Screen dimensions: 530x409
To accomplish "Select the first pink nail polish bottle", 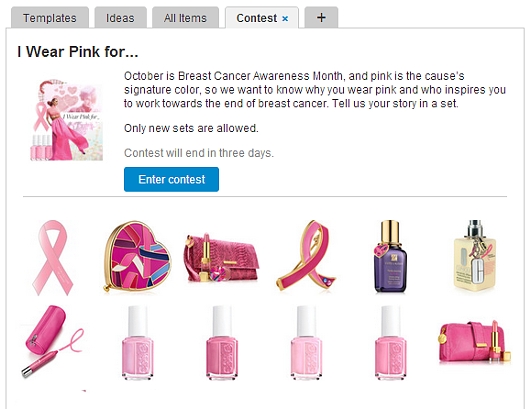I will (138, 343).
